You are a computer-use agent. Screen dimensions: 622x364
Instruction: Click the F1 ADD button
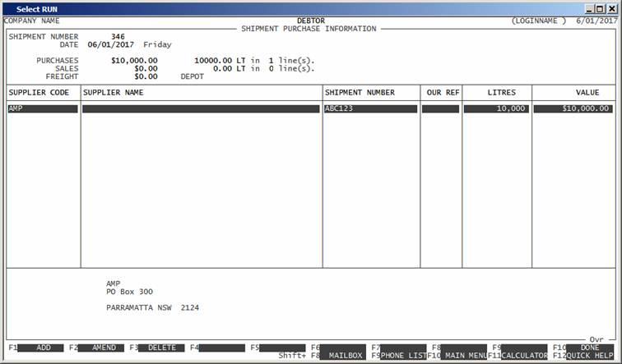pyautogui.click(x=40, y=348)
